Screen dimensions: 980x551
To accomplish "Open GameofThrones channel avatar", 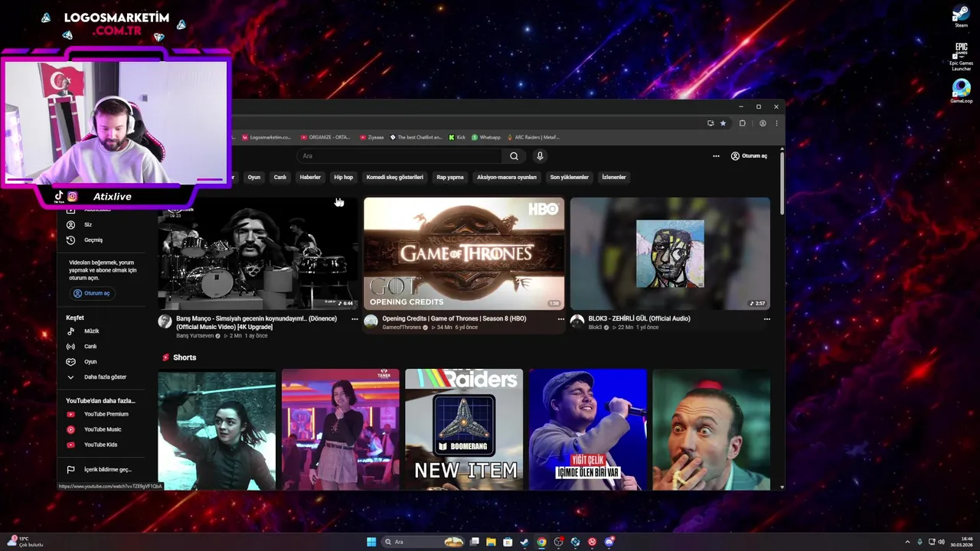I will click(371, 321).
